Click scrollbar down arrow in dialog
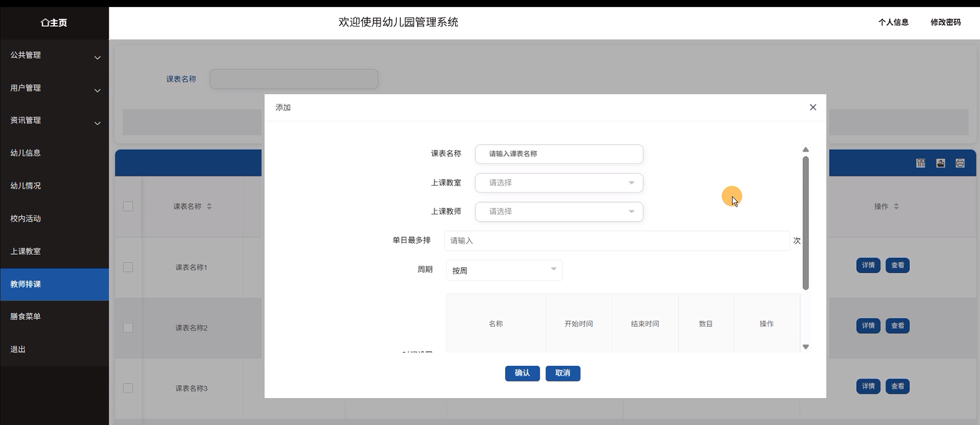Image resolution: width=980 pixels, height=425 pixels. (x=805, y=346)
